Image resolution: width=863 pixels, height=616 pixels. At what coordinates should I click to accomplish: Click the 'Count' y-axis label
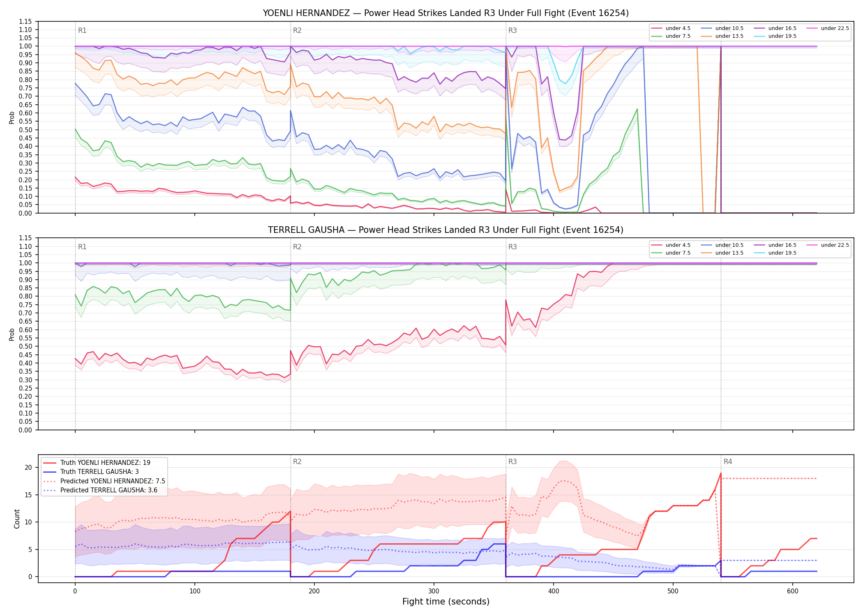tap(17, 519)
